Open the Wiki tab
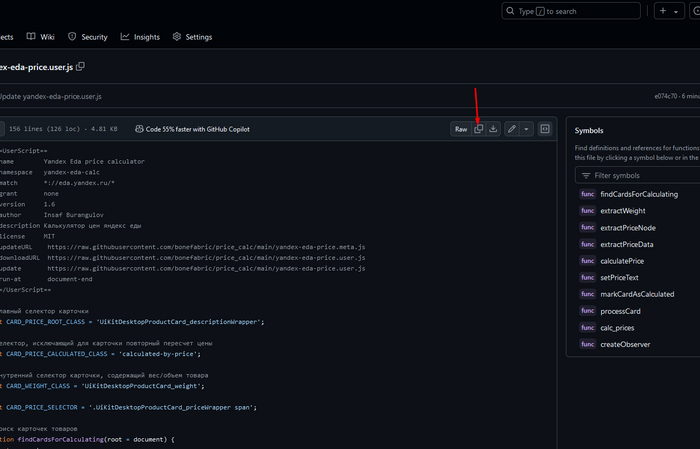 click(x=41, y=37)
